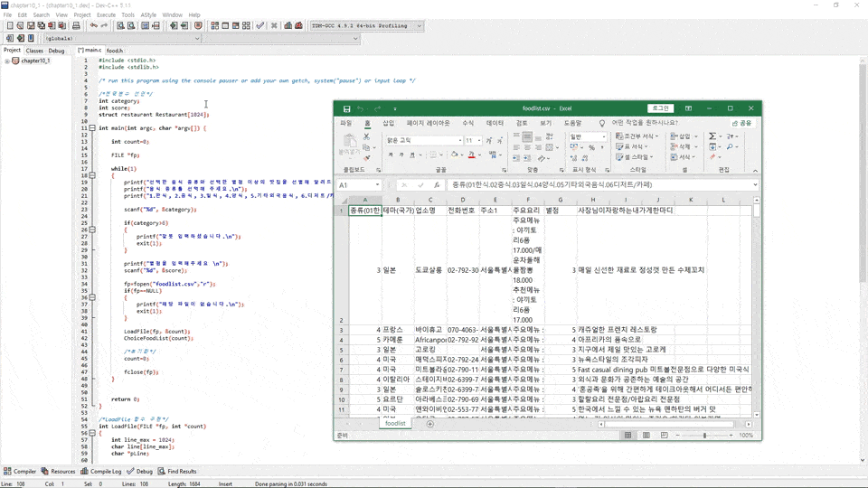Switch to the food.h editor tab
The image size is (868, 488).
coord(115,51)
